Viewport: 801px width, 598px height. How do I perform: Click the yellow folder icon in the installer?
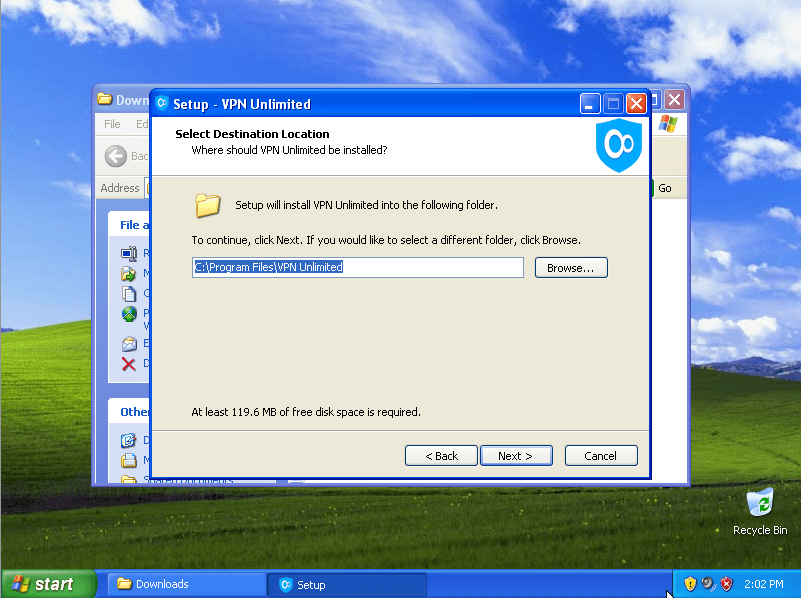207,206
